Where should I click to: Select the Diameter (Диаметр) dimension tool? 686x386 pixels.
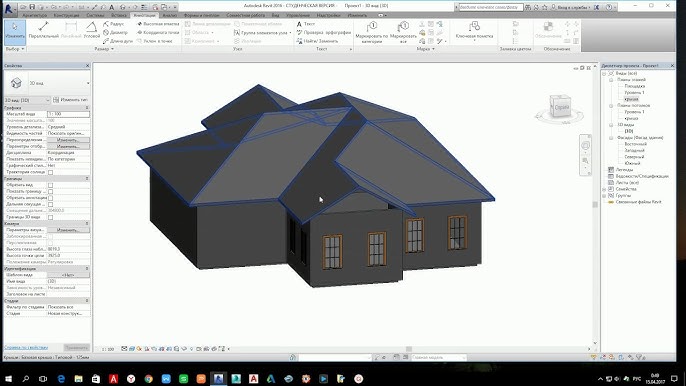tap(116, 32)
